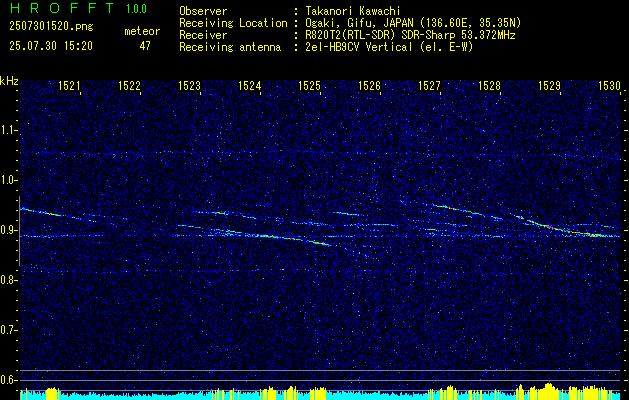The image size is (629, 400).
Task: Click the Observer label
Action: (203, 11)
